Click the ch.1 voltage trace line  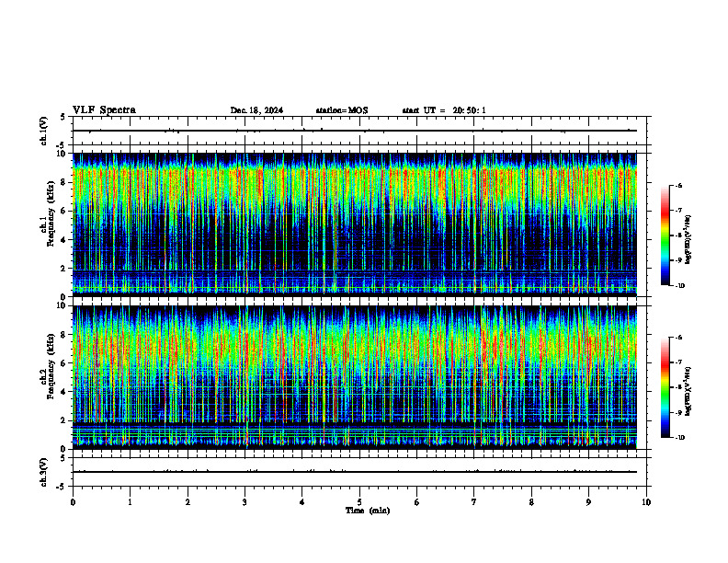(355, 131)
